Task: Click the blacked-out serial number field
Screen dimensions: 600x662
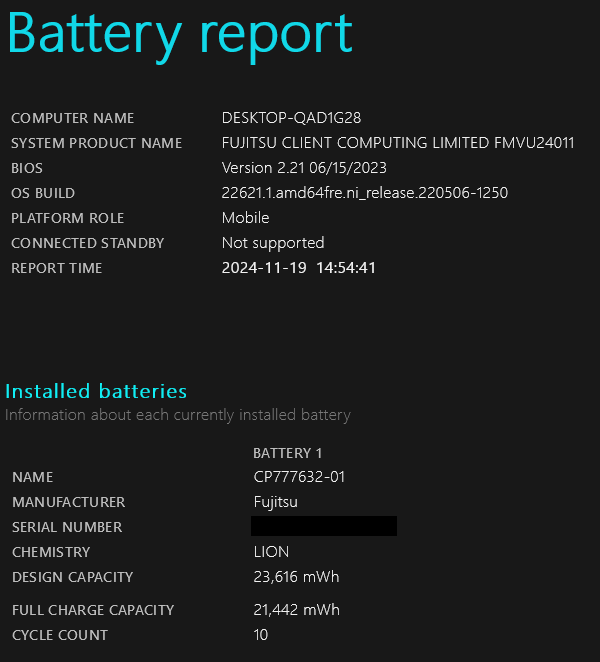Action: coord(324,526)
